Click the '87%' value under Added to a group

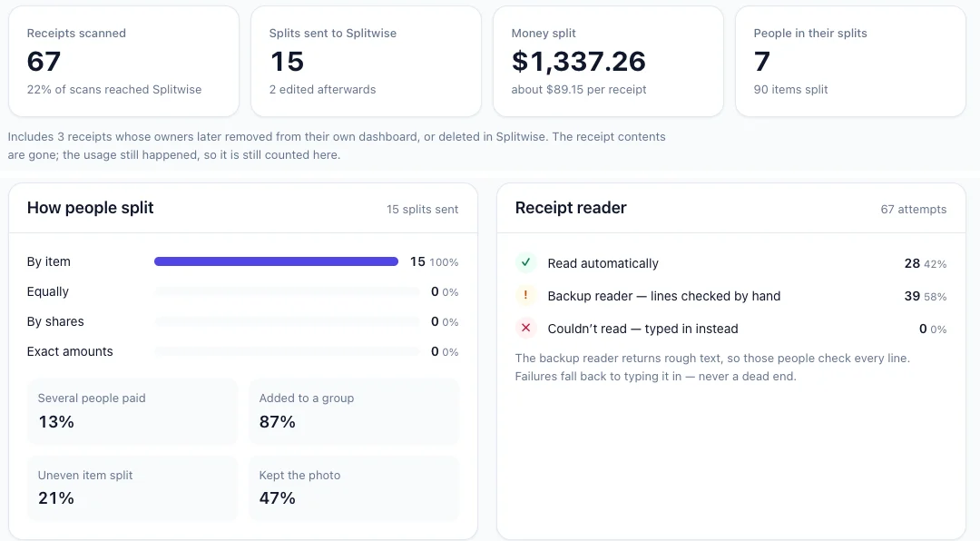pyautogui.click(x=278, y=422)
